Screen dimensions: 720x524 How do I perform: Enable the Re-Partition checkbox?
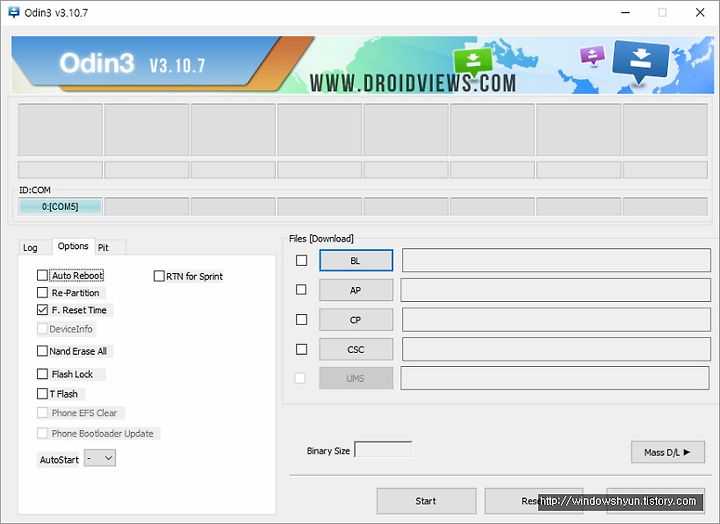pyautogui.click(x=42, y=293)
